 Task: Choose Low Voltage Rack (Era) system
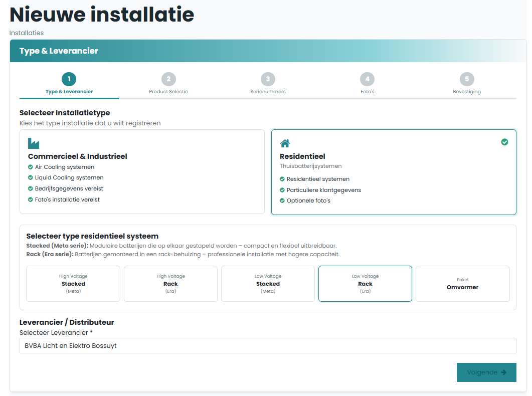pos(365,284)
